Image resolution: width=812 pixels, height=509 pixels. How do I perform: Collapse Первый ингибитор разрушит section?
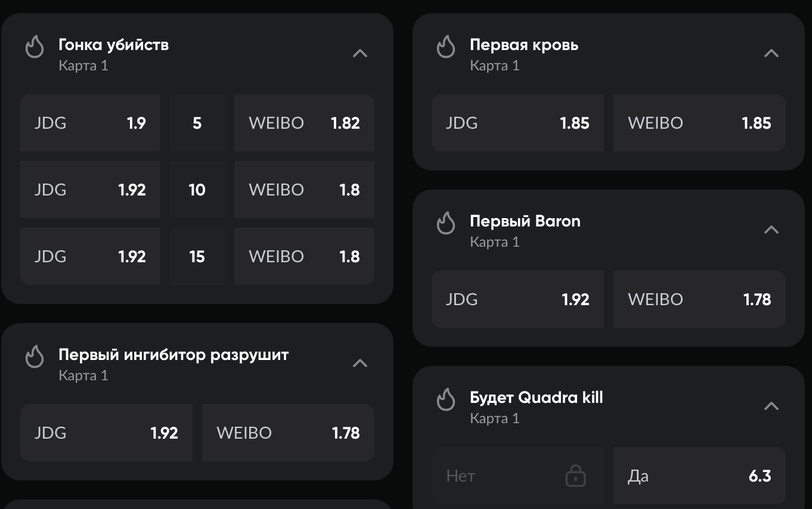[360, 363]
